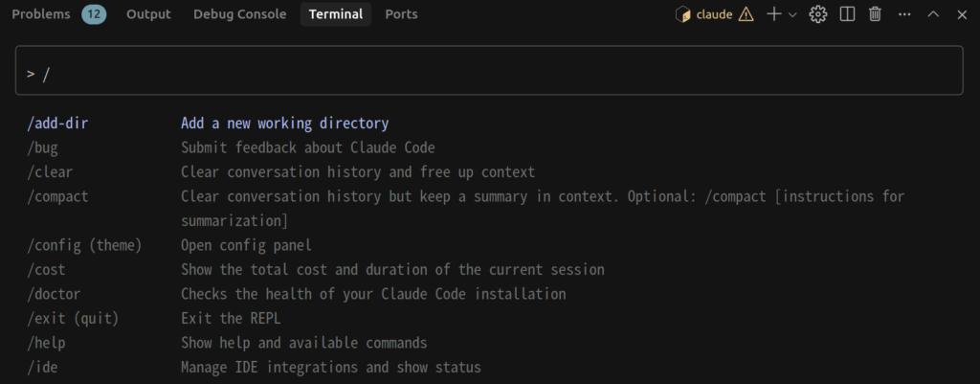The image size is (980, 384).
Task: Split the terminal panel
Action: coord(847,14)
